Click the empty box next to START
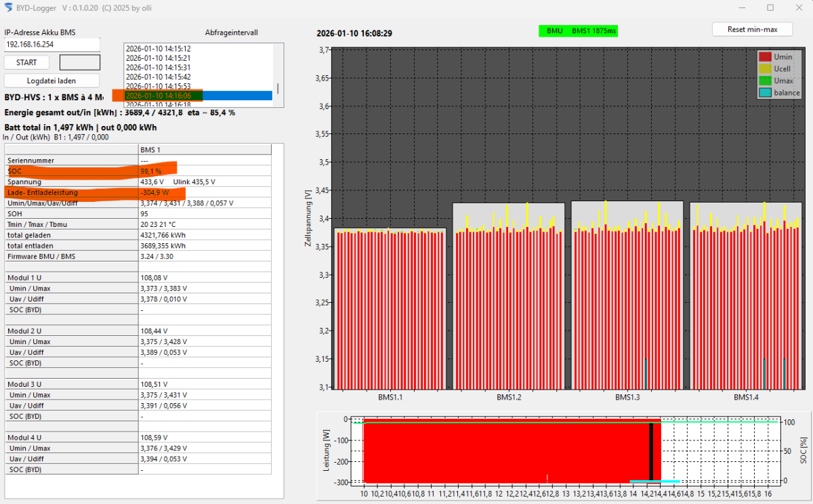Image resolution: width=813 pixels, height=504 pixels. tap(80, 62)
